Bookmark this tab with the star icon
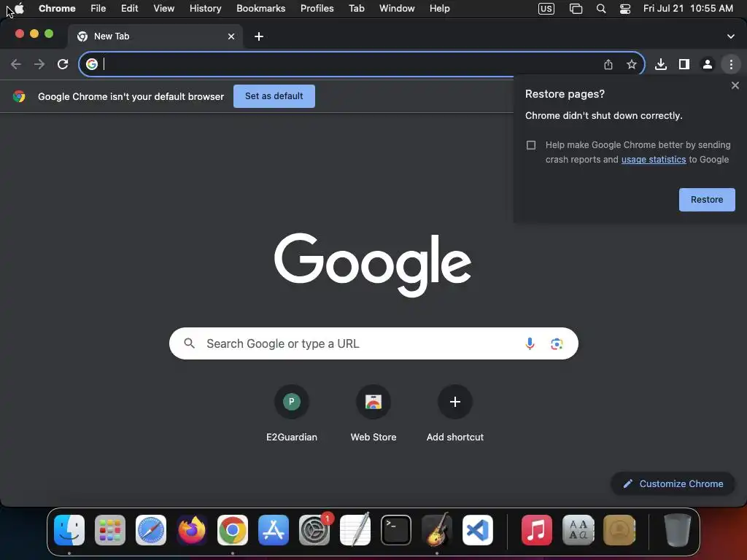This screenshot has width=747, height=560. [632, 64]
